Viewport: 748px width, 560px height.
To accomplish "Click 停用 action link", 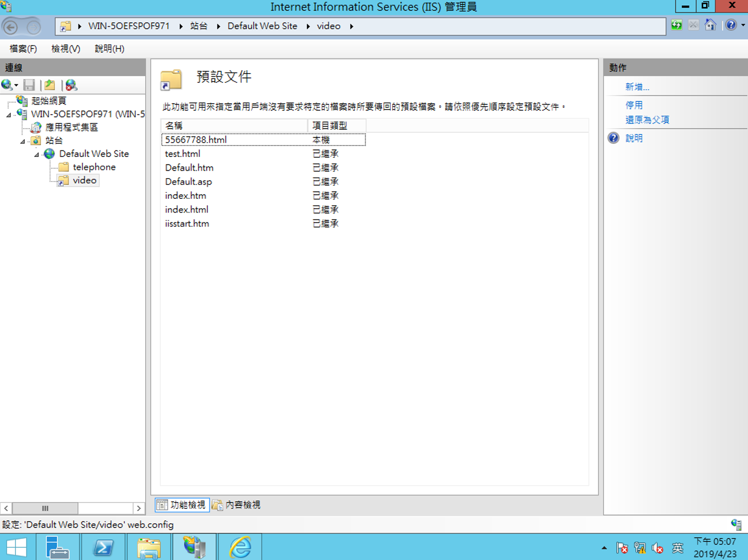I will [634, 106].
